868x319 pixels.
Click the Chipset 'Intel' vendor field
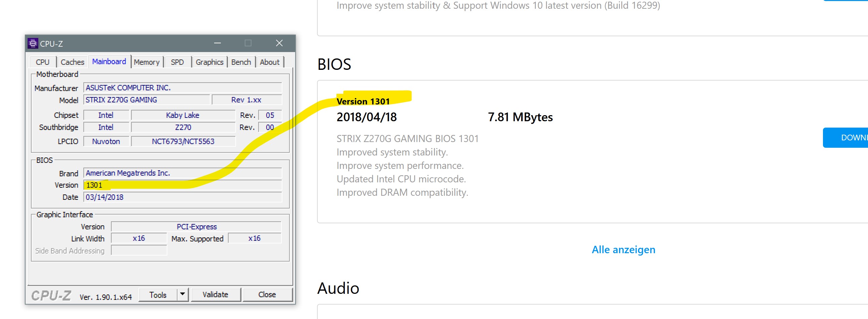106,116
